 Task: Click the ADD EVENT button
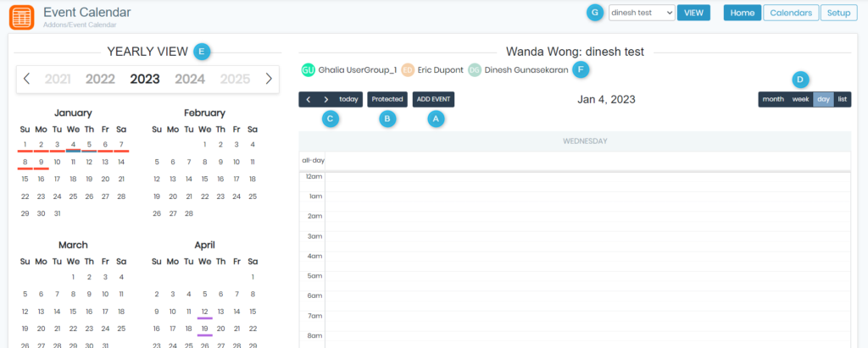(433, 100)
